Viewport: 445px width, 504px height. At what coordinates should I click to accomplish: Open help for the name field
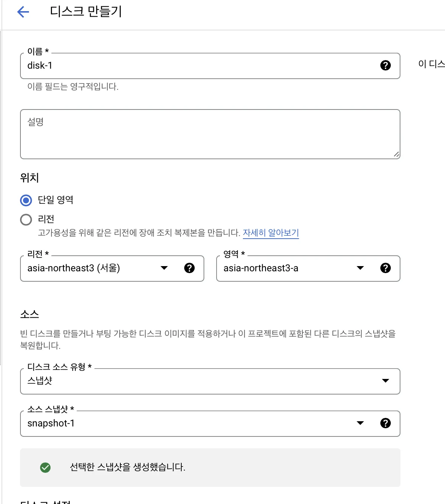pos(386,66)
